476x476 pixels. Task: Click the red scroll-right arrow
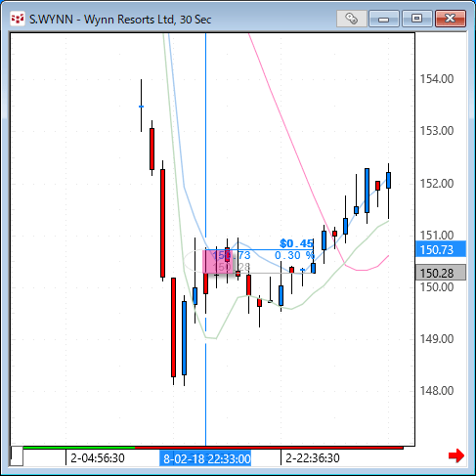tap(456, 455)
